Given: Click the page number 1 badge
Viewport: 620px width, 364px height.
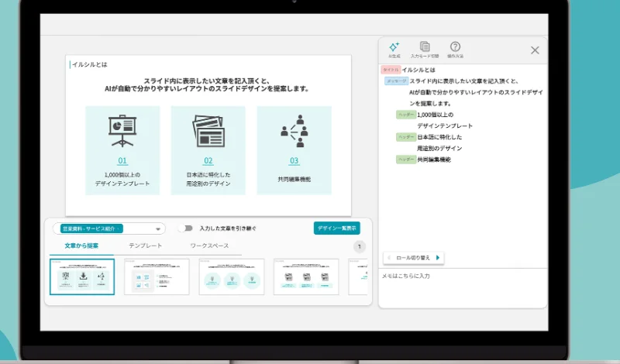Looking at the screenshot, I should (360, 246).
